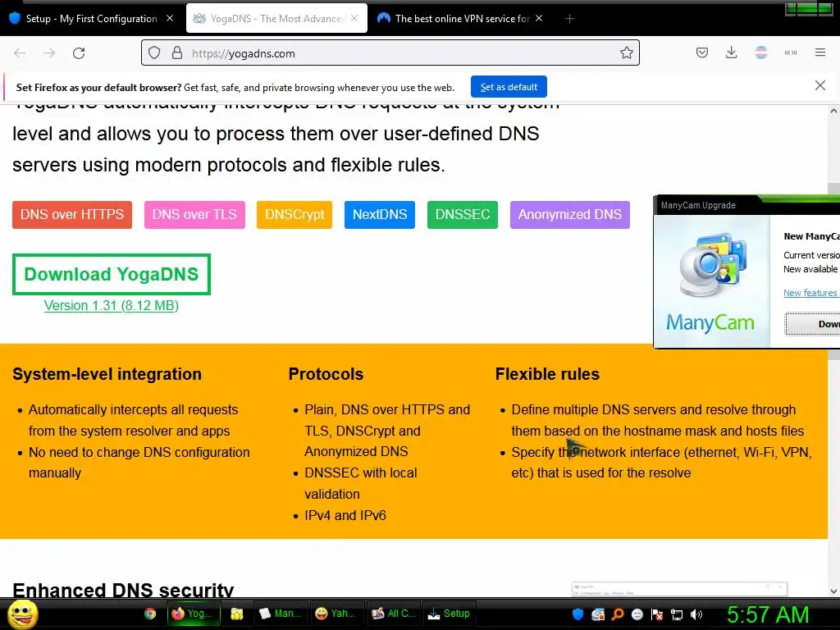Switch to the best online VPN service tab

point(461,19)
